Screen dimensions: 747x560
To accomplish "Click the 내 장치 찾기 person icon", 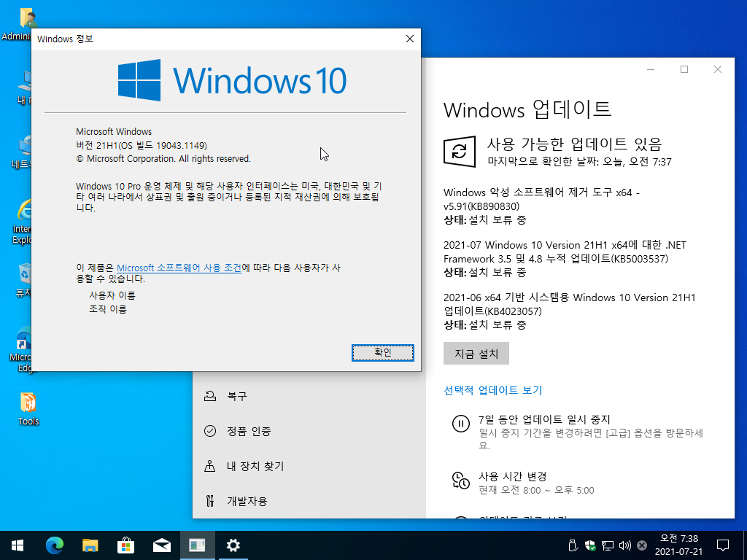I will [209, 466].
